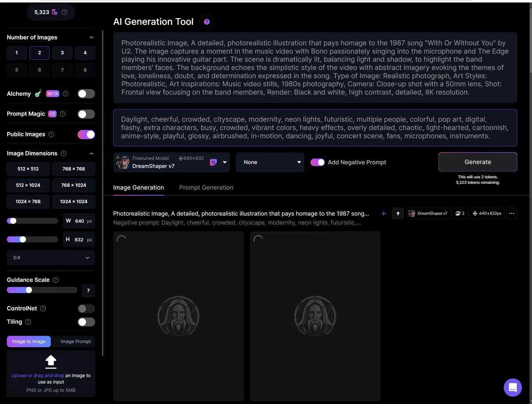The image size is (532, 404).
Task: Click the Generate button
Action: 477,162
